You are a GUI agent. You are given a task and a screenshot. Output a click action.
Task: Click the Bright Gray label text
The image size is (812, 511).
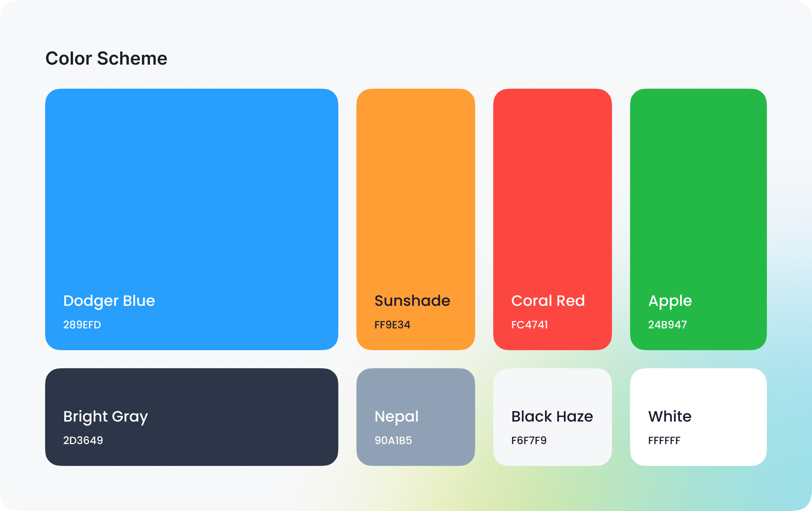click(x=105, y=417)
